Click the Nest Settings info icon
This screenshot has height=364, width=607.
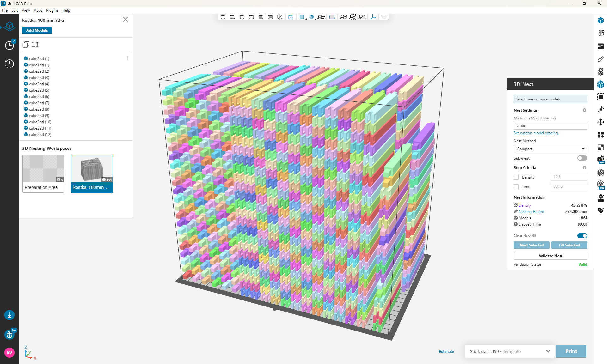click(584, 110)
